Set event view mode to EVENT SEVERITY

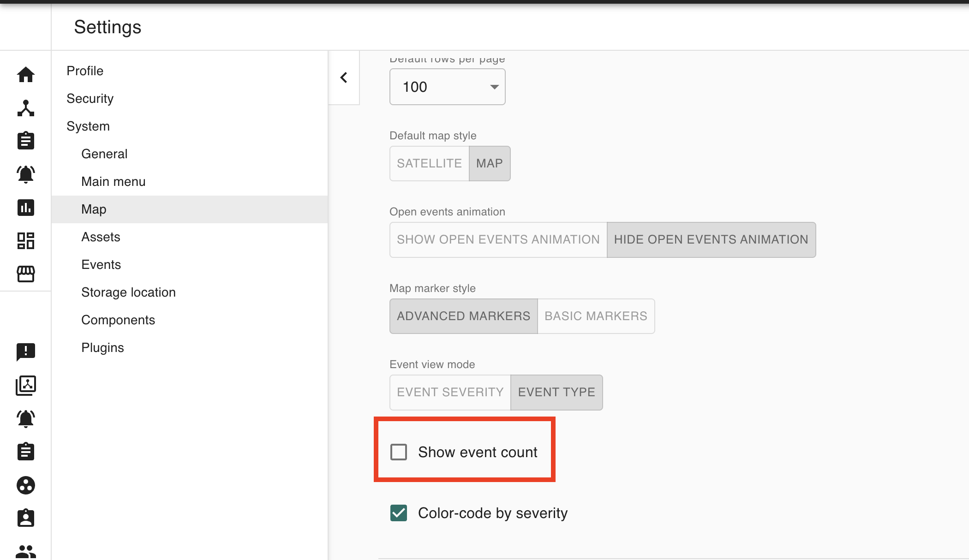[x=450, y=392]
